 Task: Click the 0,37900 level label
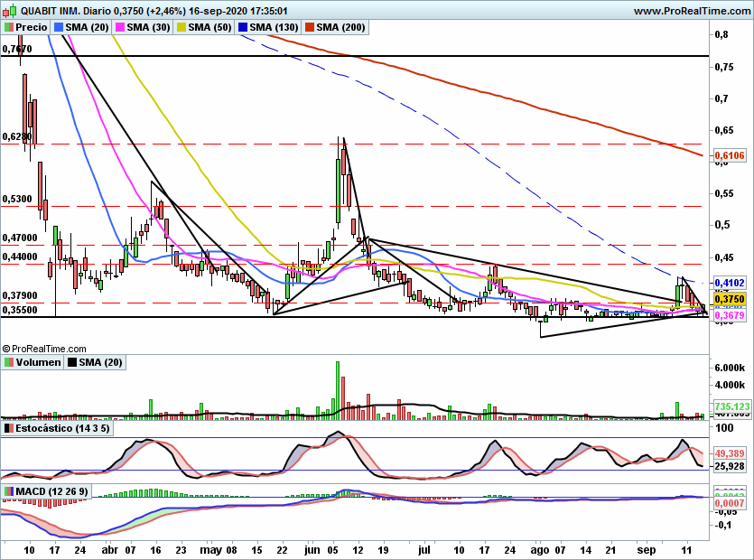tap(20, 295)
